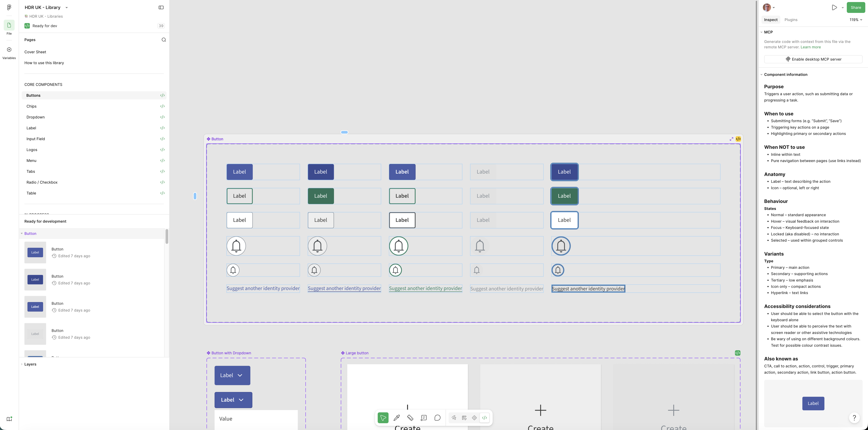
Task: Select the File icon in the left rail
Action: pyautogui.click(x=9, y=25)
